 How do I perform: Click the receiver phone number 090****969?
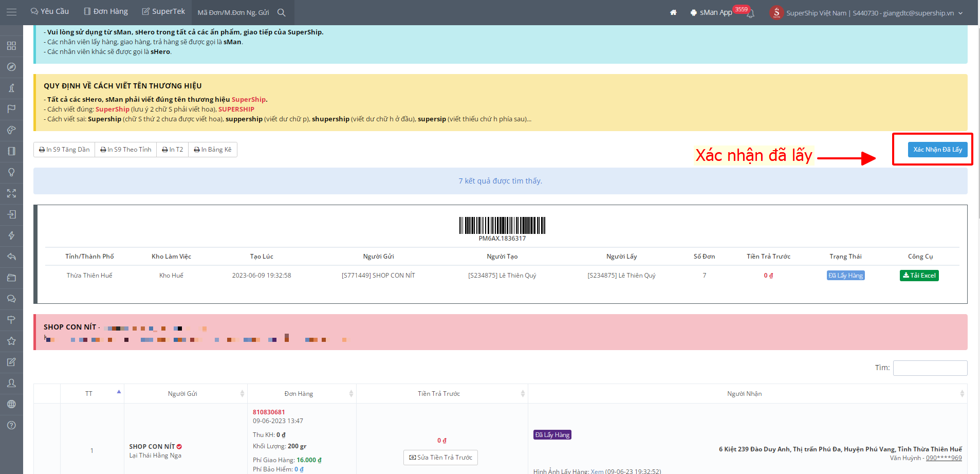coord(944,458)
